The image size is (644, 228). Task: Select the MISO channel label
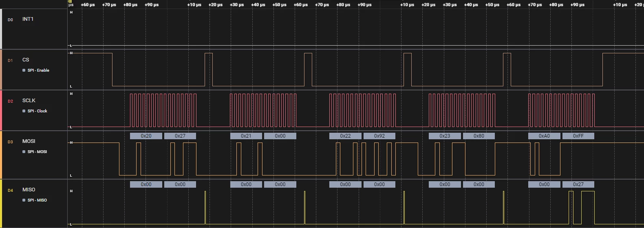[29, 190]
